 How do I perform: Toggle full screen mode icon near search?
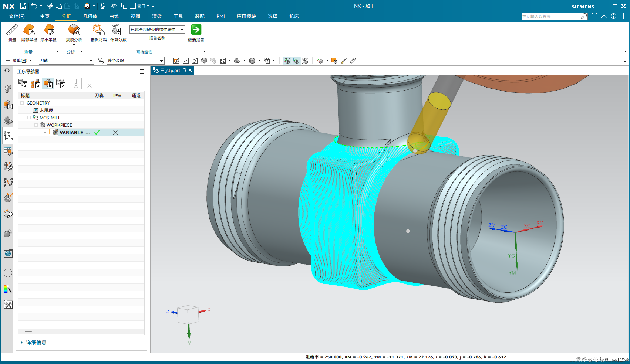tap(594, 16)
